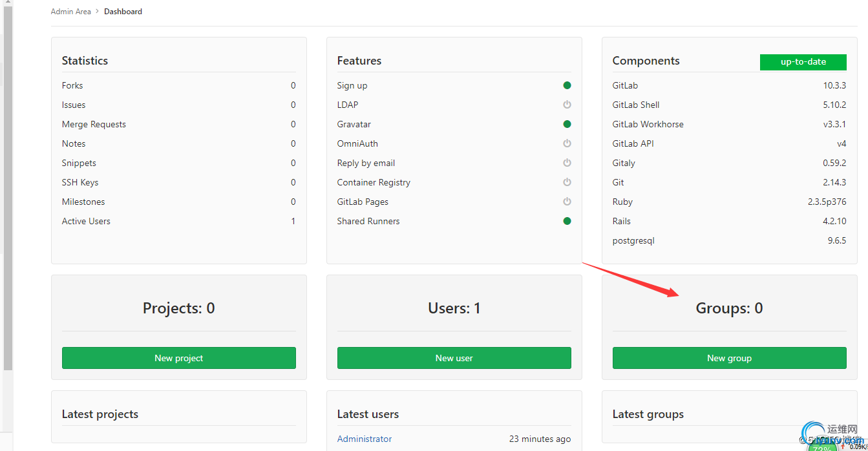Click the Issues statistics row label
This screenshot has height=451, width=868.
coord(74,105)
